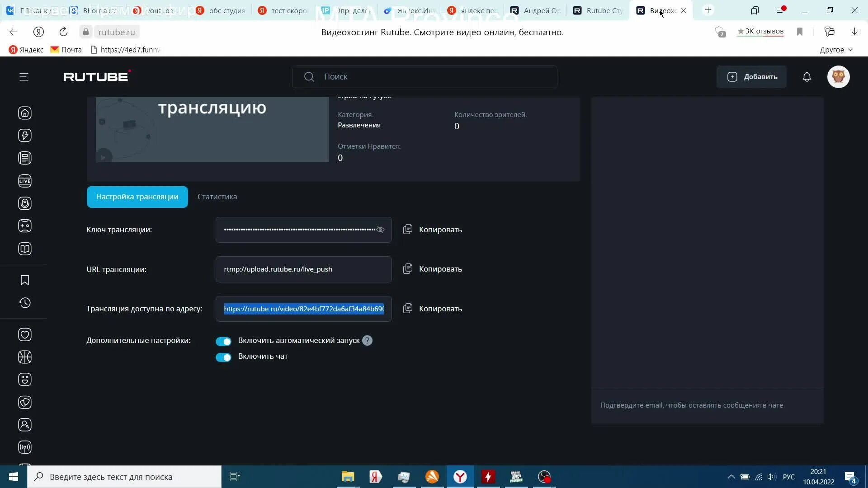This screenshot has width=868, height=488.
Task: Open the smiley face sidebar icon
Action: pos(25,380)
